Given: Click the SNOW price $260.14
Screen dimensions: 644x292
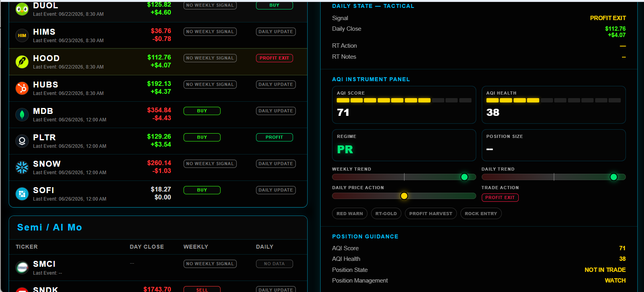Looking at the screenshot, I should (x=159, y=163).
